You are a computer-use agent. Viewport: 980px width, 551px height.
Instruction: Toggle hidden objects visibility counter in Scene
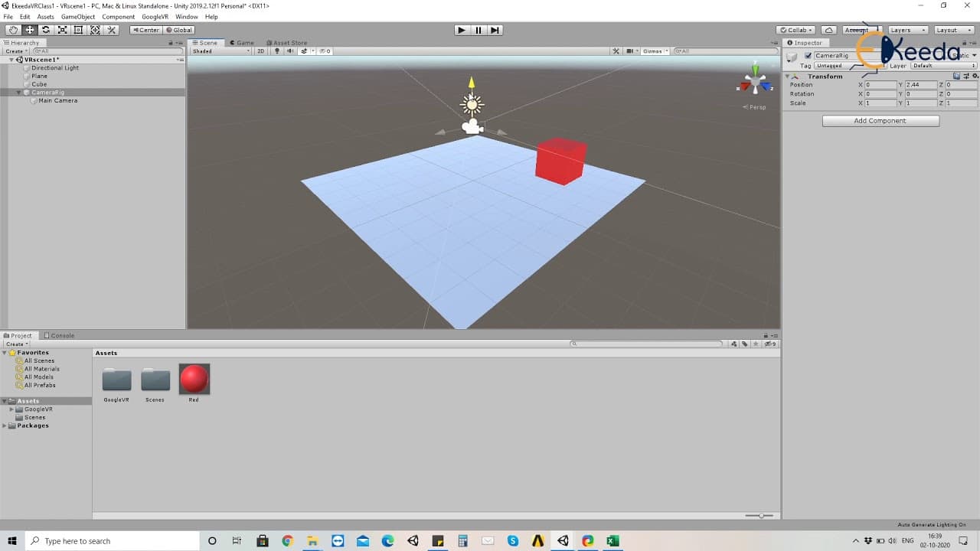tap(325, 51)
